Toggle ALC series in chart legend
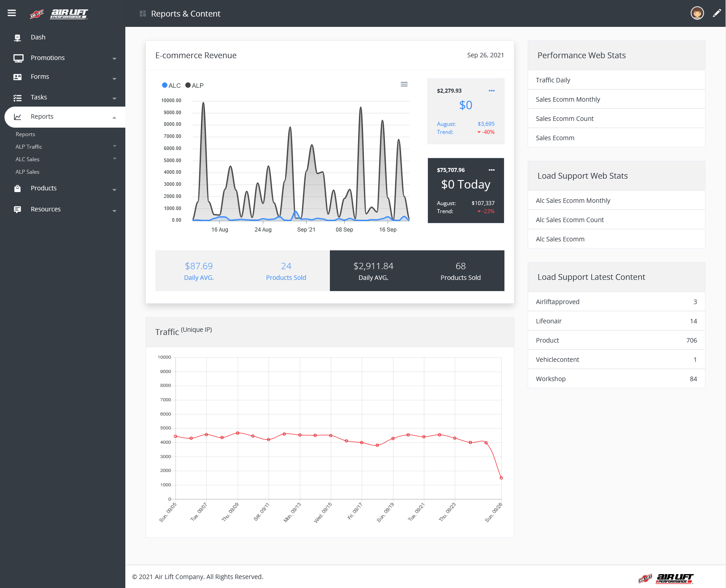726x588 pixels. coord(171,86)
